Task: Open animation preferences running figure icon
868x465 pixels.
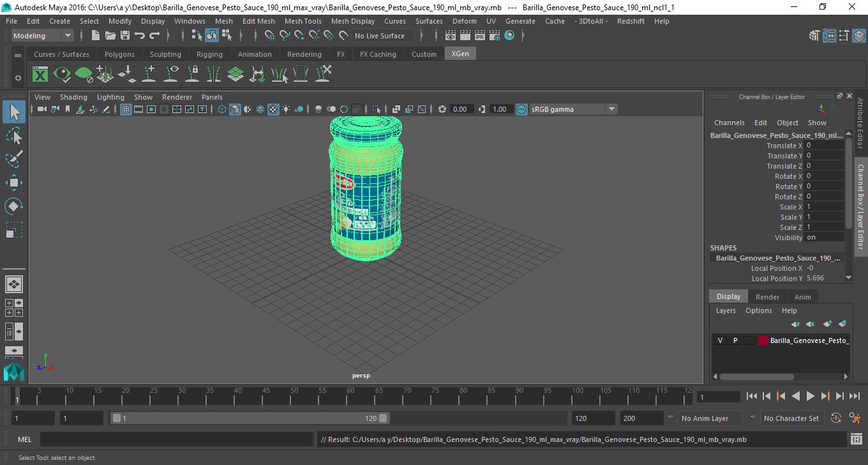Action: click(x=855, y=418)
